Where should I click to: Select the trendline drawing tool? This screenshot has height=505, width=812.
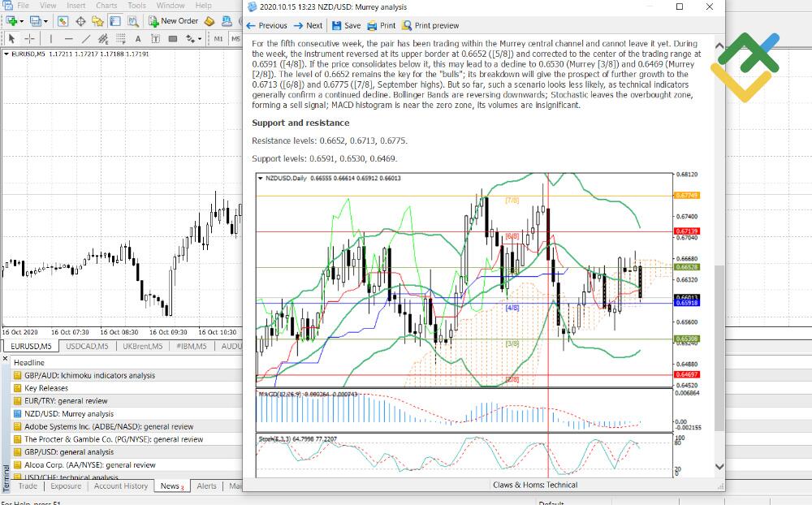coord(87,38)
